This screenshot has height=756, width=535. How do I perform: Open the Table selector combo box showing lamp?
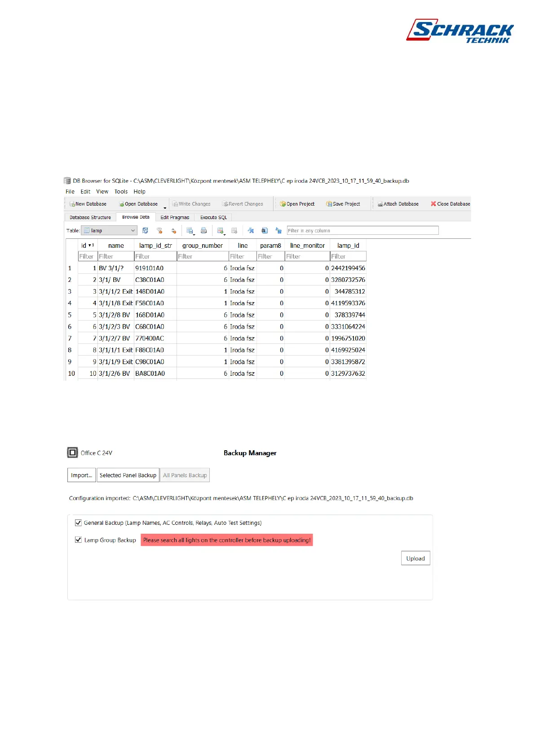click(x=109, y=231)
